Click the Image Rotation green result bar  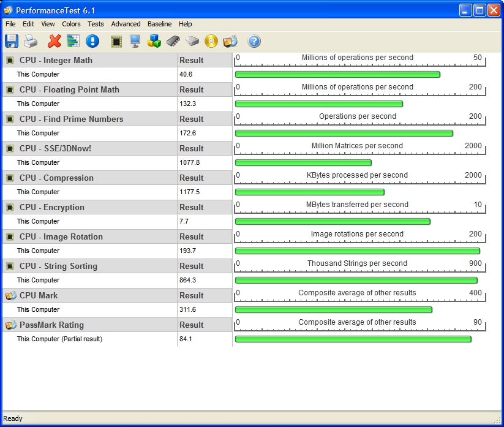[x=358, y=251]
